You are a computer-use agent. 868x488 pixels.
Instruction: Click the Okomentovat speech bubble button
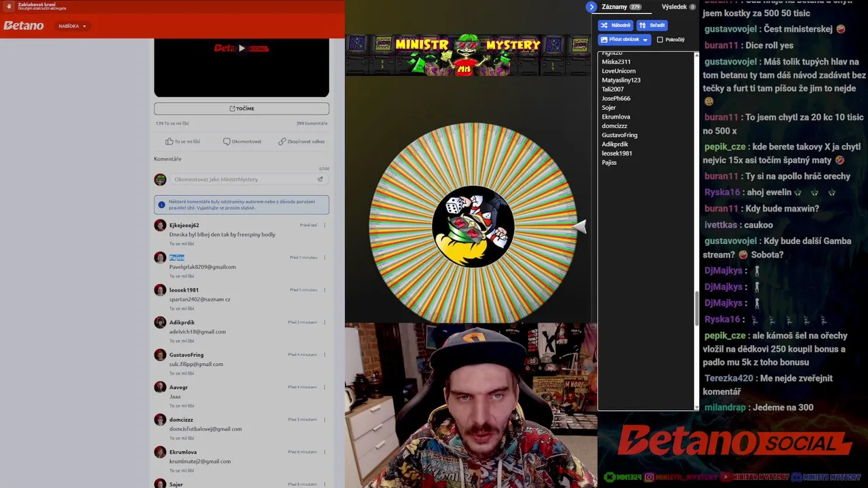(x=242, y=142)
